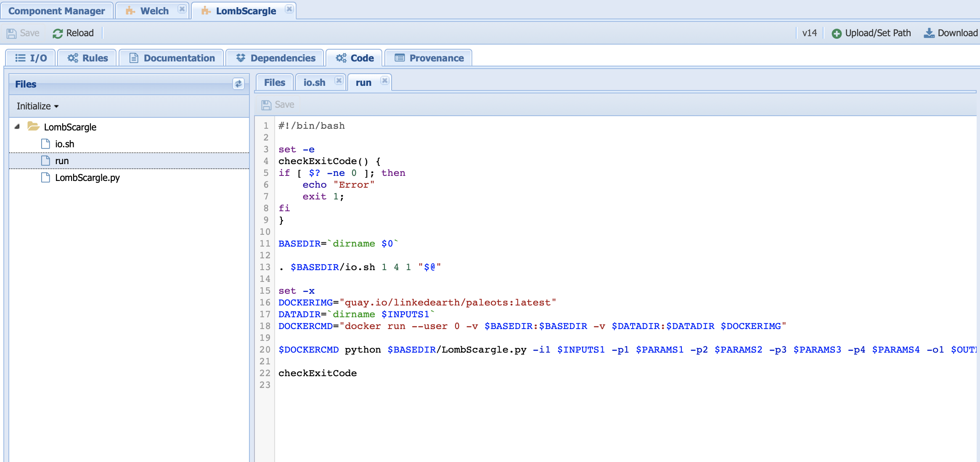Screen dimensions: 980x462
Task: Expand the LombScargle folder tree item
Action: (x=16, y=127)
